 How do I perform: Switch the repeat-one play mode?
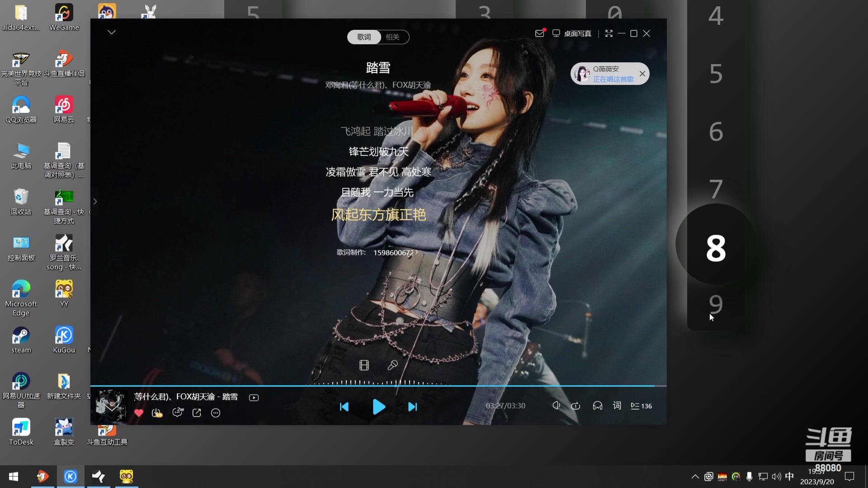(576, 406)
